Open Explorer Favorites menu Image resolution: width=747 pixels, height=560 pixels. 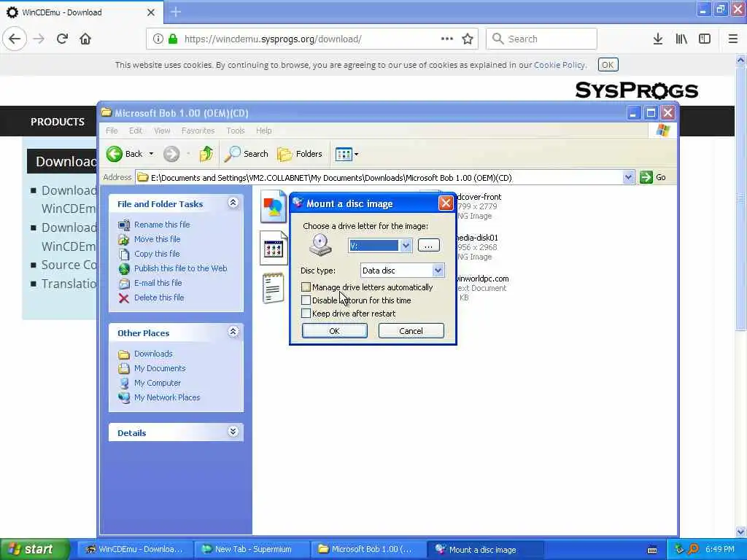pos(198,131)
